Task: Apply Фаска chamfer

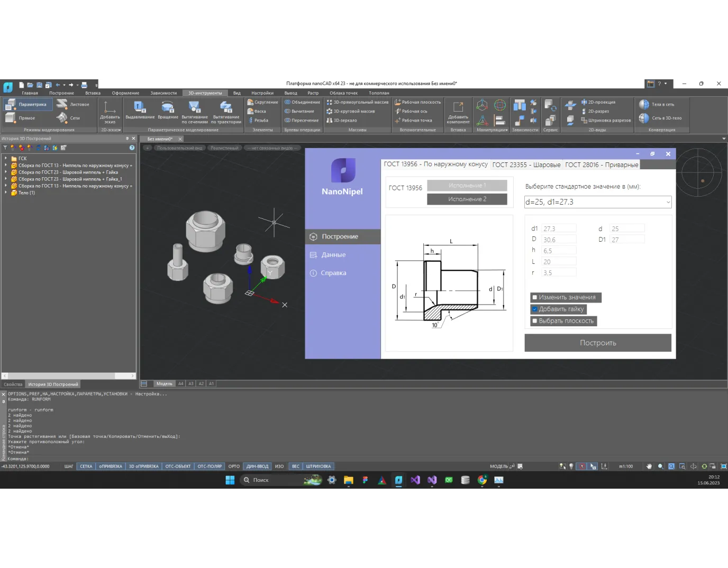Action: pos(257,111)
